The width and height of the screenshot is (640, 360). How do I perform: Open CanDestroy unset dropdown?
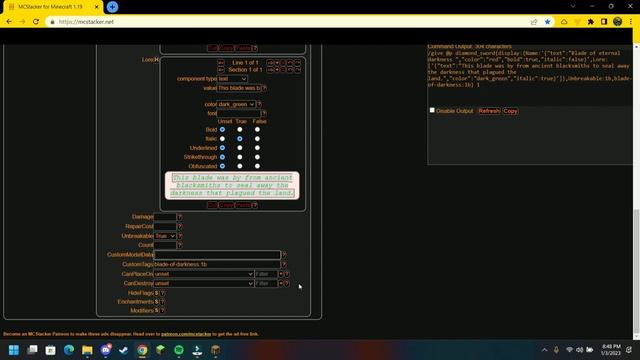[x=204, y=283]
